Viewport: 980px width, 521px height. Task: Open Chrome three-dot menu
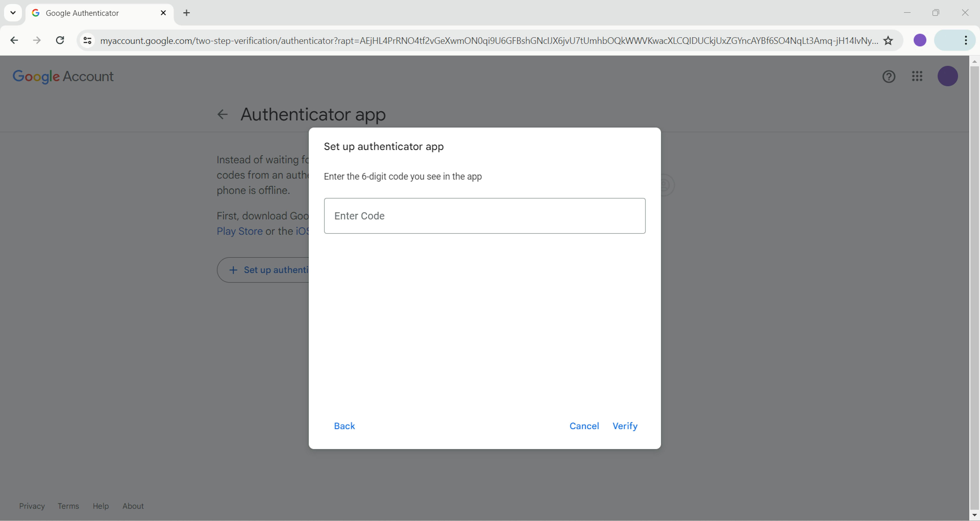click(966, 40)
